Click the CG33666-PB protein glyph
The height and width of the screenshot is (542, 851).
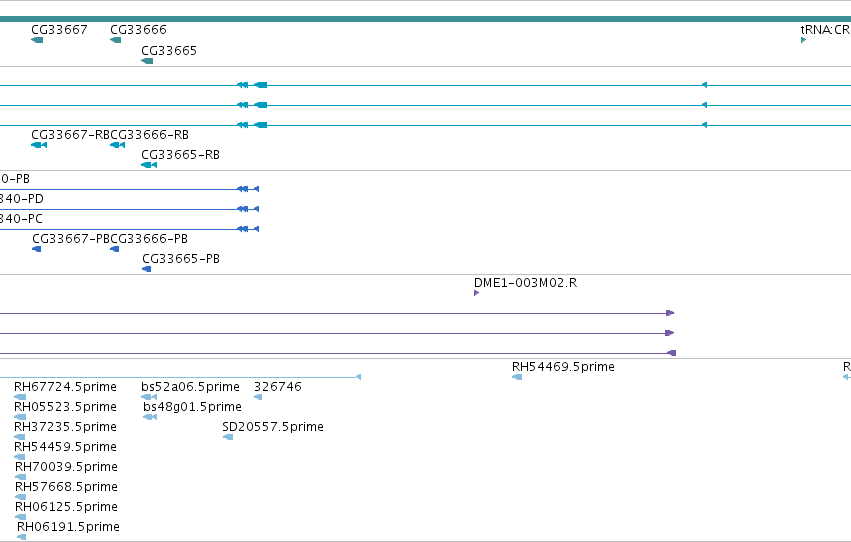coord(115,249)
